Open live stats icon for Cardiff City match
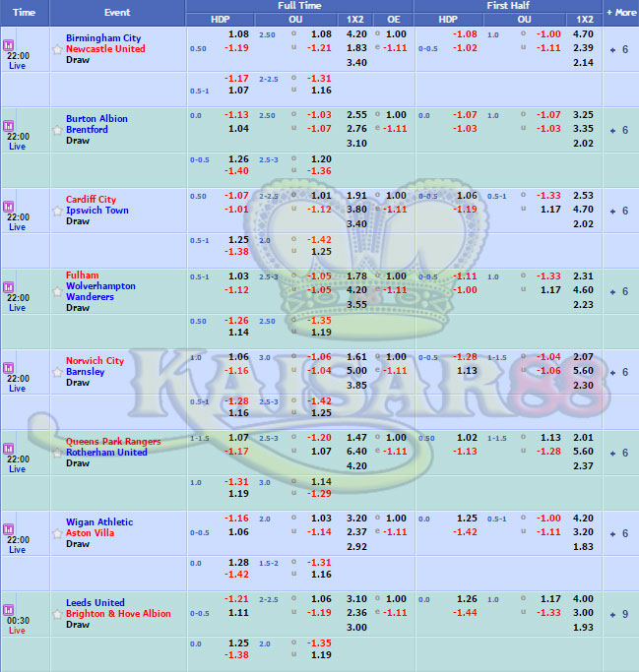The image size is (639, 672). coord(8,207)
